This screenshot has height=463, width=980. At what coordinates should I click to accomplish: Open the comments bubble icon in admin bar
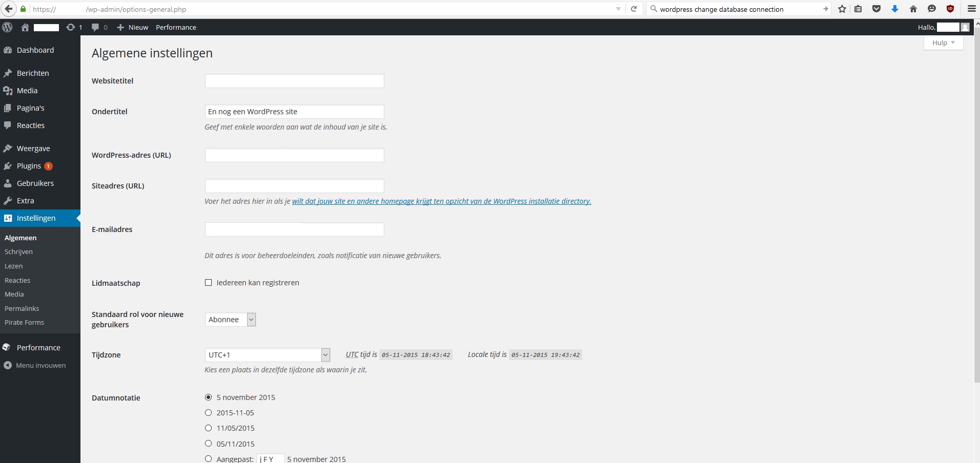coord(95,27)
